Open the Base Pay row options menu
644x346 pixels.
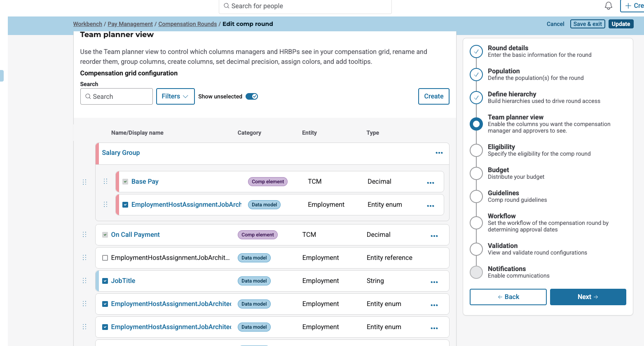[430, 182]
